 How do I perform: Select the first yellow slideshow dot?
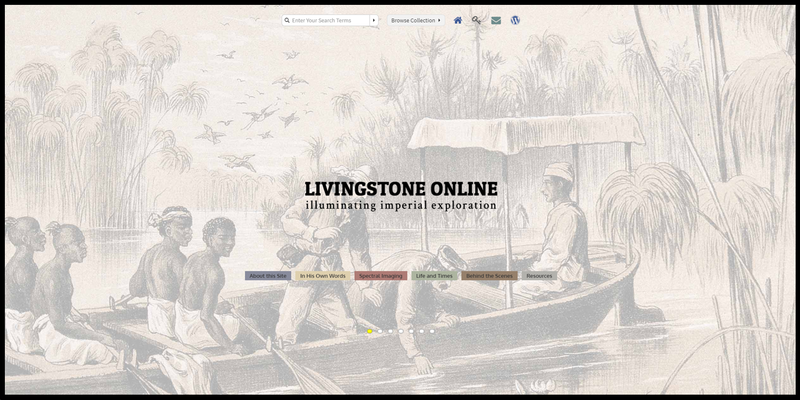[x=370, y=331]
